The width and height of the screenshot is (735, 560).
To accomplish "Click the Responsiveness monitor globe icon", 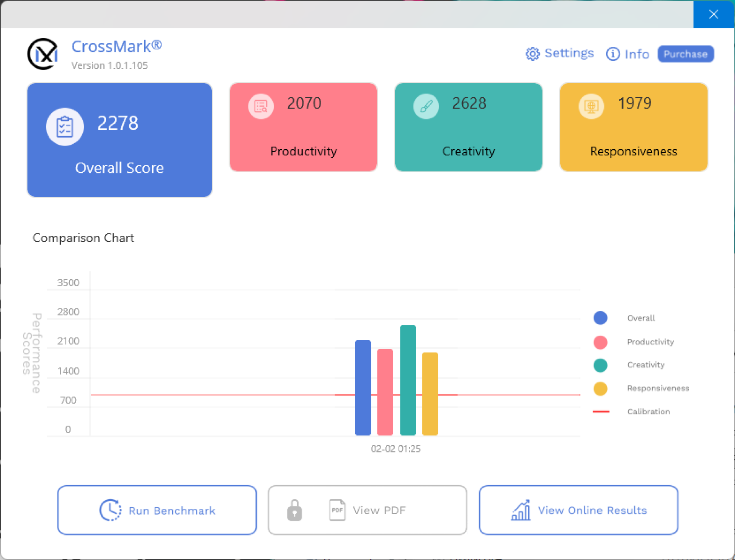I will click(x=591, y=106).
